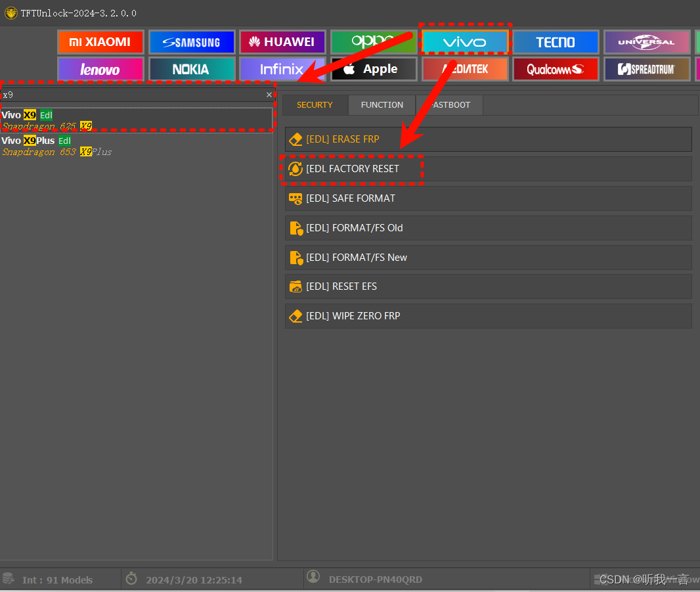Screen dimensions: 700x592
Task: Click the folder icon beside RESET EFS
Action: [295, 286]
